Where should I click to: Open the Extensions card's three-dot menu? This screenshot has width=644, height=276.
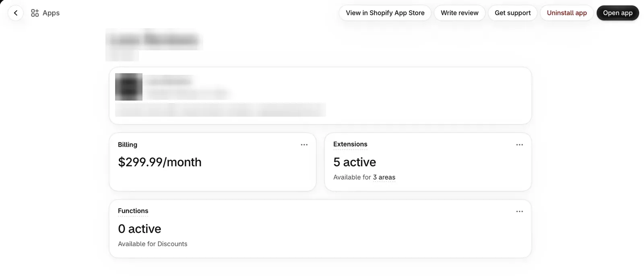[x=520, y=145]
